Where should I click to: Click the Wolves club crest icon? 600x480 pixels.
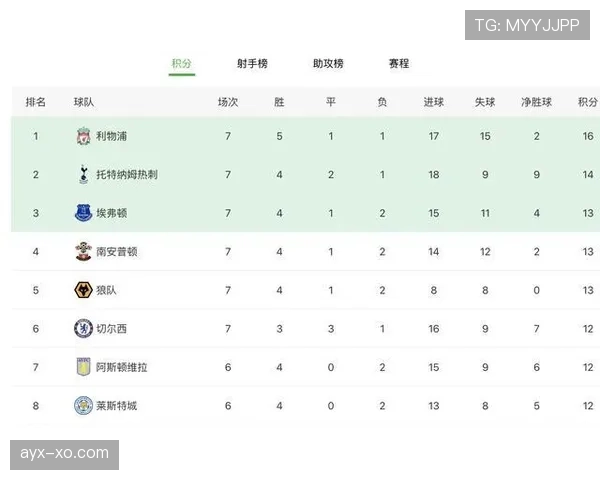[x=83, y=290]
